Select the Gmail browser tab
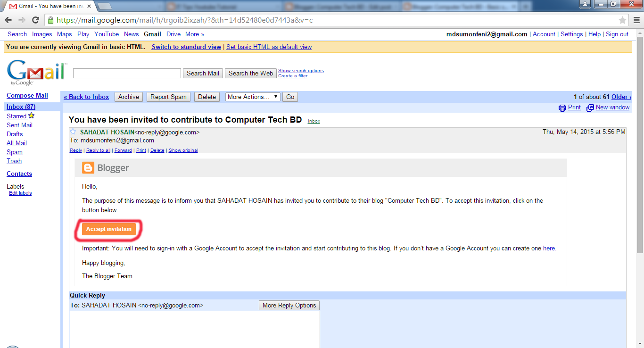The image size is (644, 348). coord(50,6)
